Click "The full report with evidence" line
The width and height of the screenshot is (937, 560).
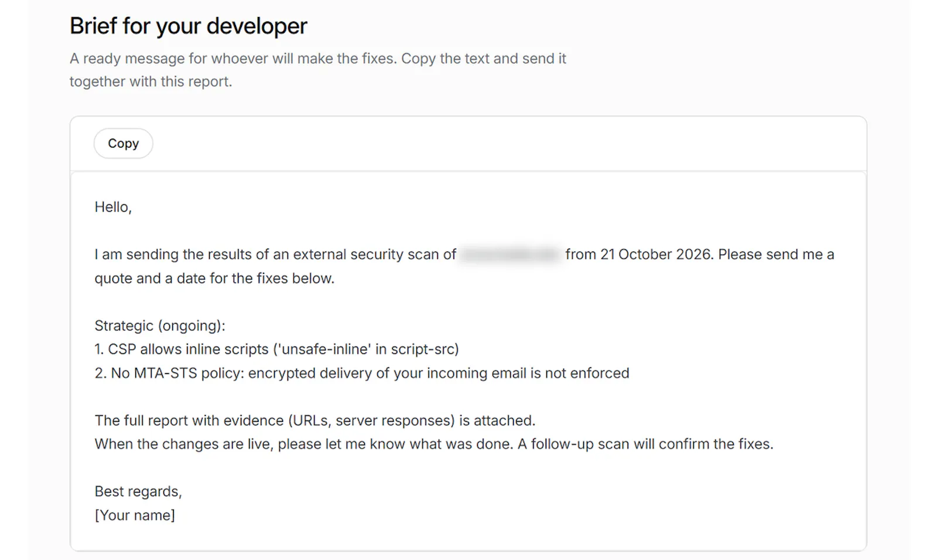pyautogui.click(x=315, y=421)
